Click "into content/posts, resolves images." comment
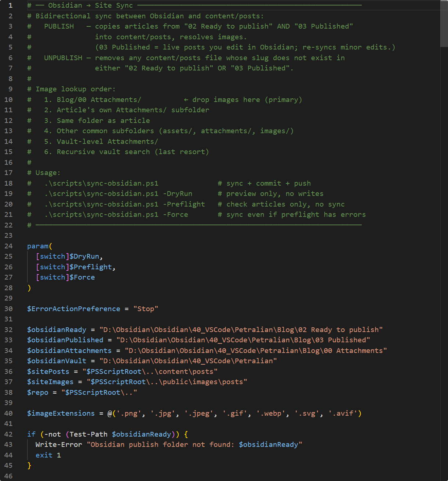 (171, 37)
